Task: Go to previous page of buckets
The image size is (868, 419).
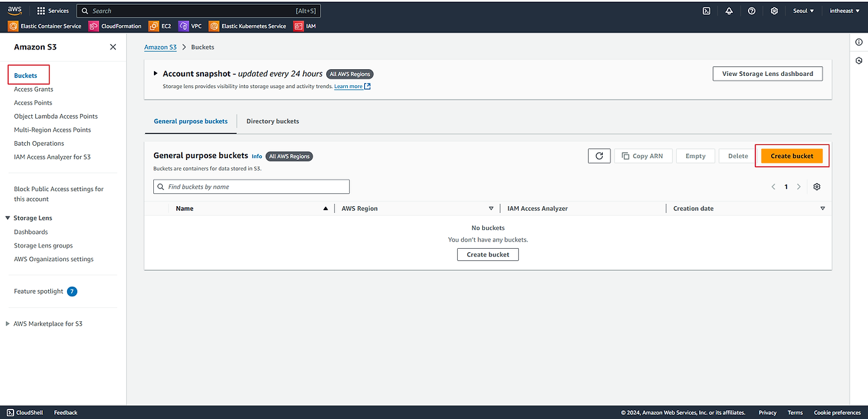Action: coord(773,186)
